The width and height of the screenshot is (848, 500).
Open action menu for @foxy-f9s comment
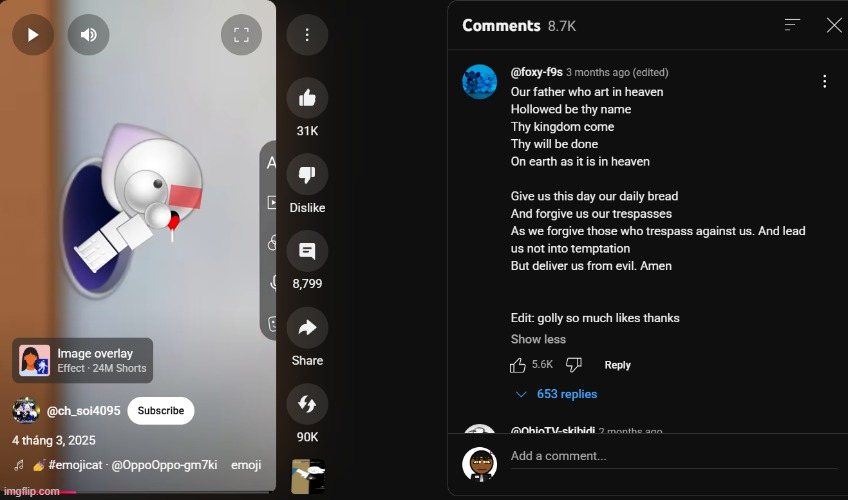824,81
